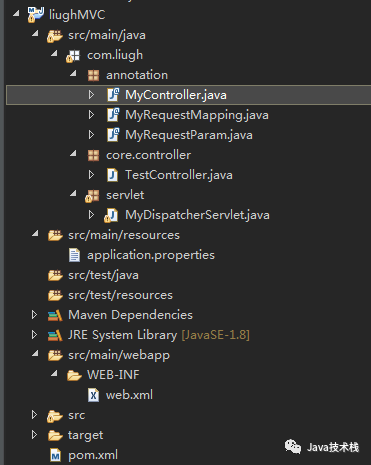The width and height of the screenshot is (371, 465).
Task: Expand the MyRequestMapping.java node
Action: pos(91,115)
